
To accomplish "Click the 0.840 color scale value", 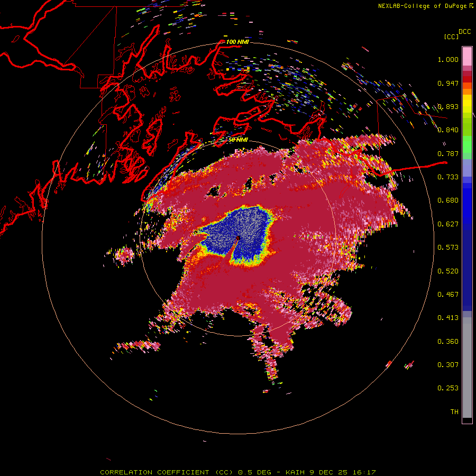I will click(448, 130).
